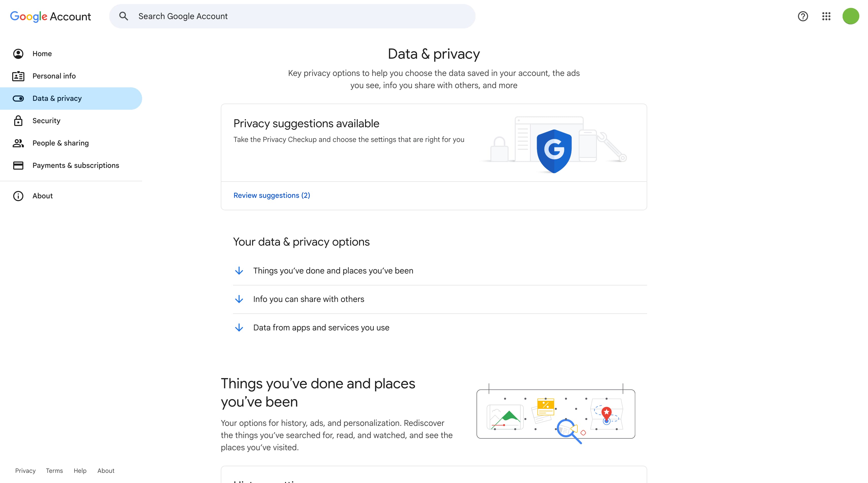
Task: Open the Privacy footer link
Action: pyautogui.click(x=25, y=471)
